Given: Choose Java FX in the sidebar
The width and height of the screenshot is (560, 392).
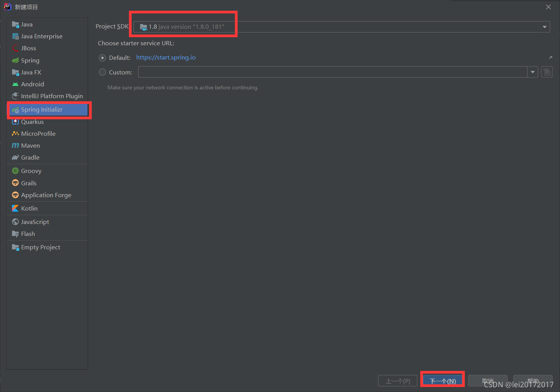Looking at the screenshot, I should click(47, 72).
